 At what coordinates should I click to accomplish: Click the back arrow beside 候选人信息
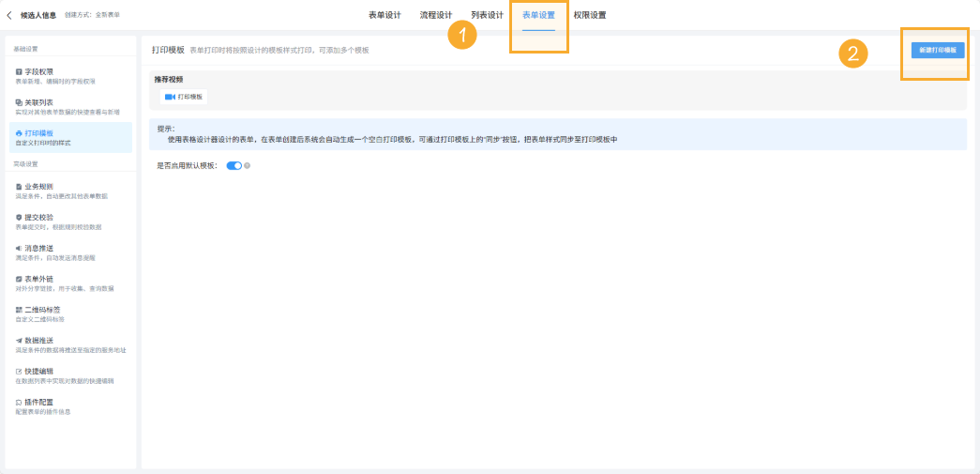click(x=8, y=15)
